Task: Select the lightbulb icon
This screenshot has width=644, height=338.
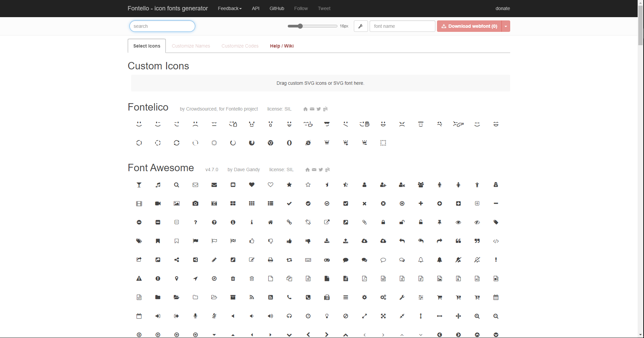Action: pos(327,316)
